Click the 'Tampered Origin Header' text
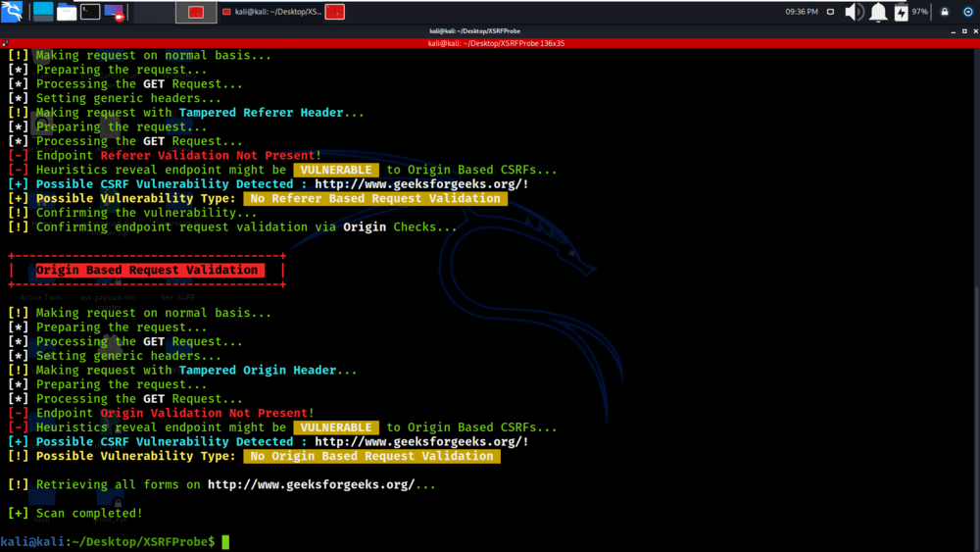This screenshot has width=980, height=552. click(x=258, y=370)
